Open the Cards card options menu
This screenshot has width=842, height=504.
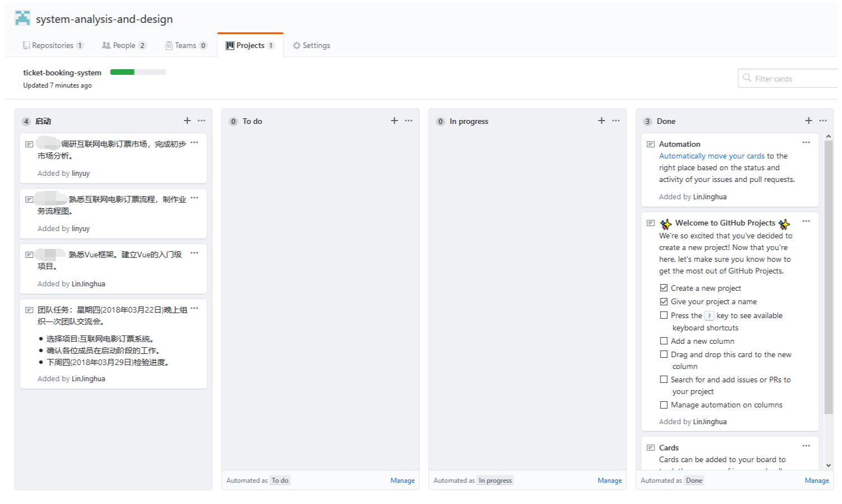click(x=806, y=445)
